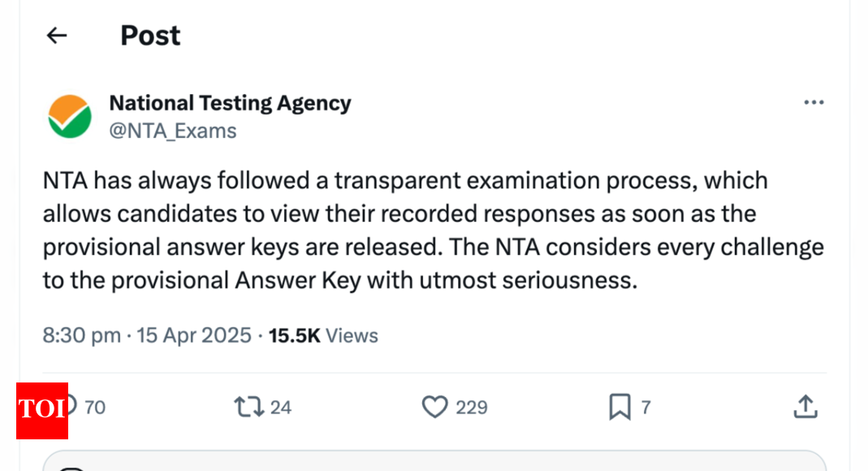Open the National Testing Agency profile name
Viewport: 868px width, 471px height.
pyautogui.click(x=230, y=103)
